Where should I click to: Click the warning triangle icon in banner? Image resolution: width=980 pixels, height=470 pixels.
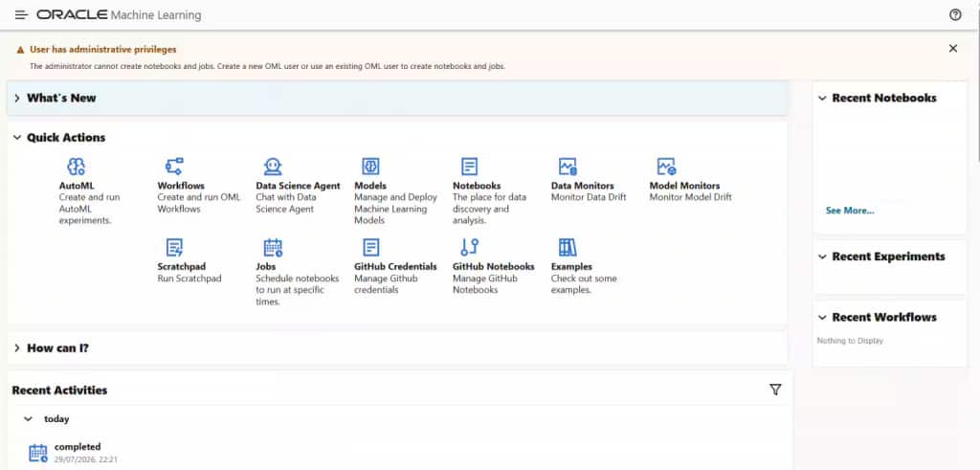point(21,50)
